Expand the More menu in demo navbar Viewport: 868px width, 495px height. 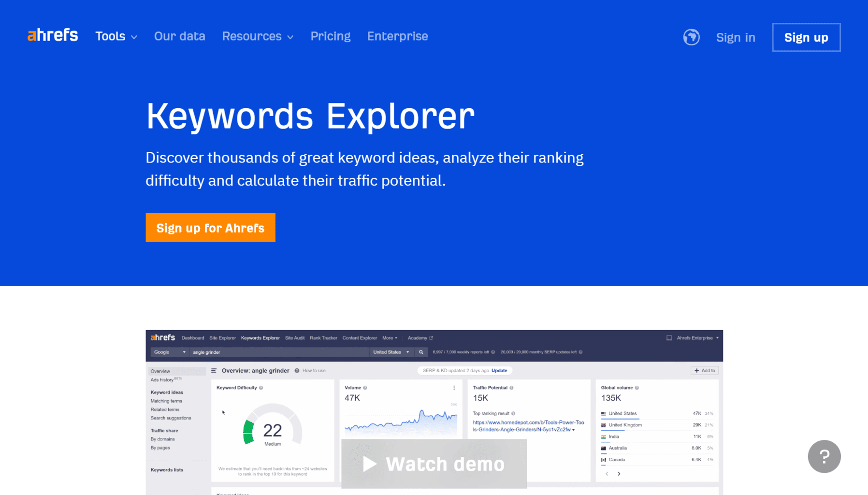point(390,338)
